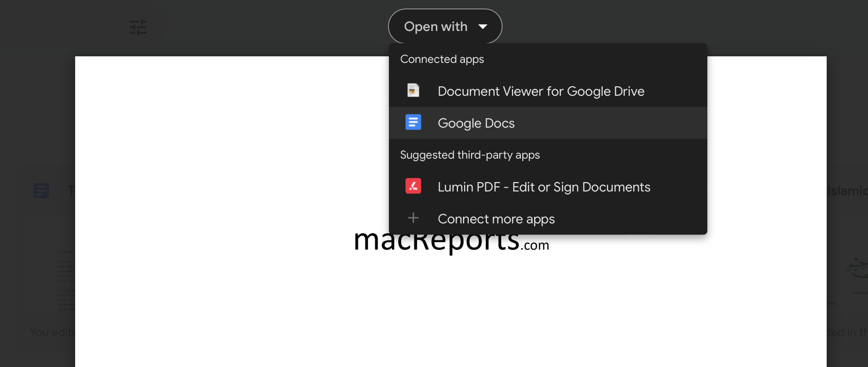
Task: Open the file with Google Docs
Action: pos(476,123)
